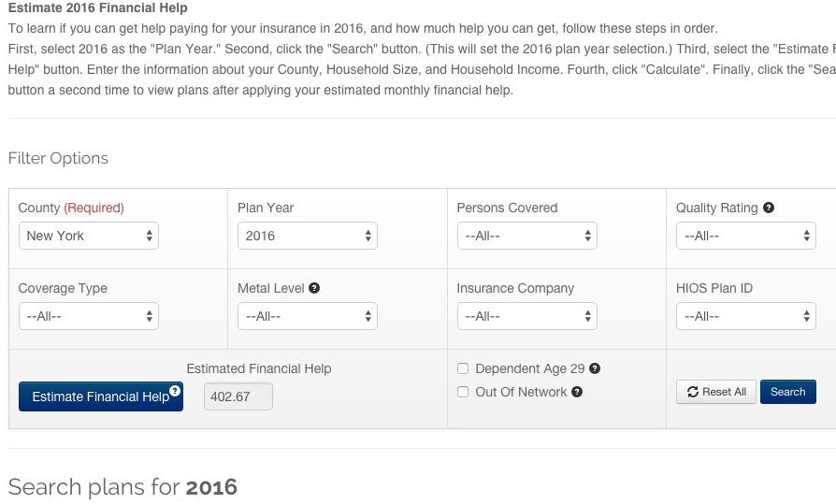
Task: Expand the HIOS Plan ID dropdown
Action: coord(746,316)
